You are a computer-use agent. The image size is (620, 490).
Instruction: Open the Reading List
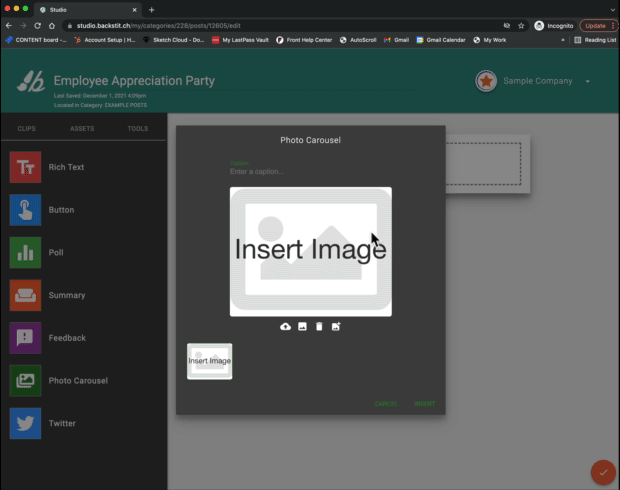pos(595,40)
